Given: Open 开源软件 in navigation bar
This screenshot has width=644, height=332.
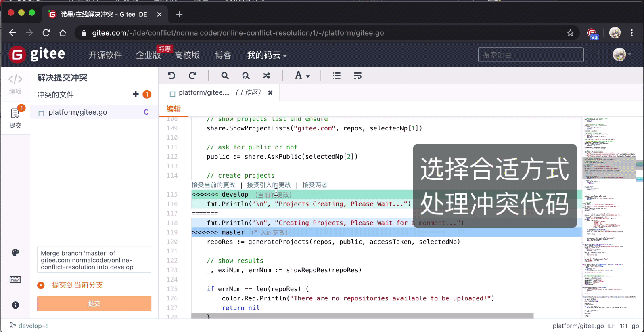Looking at the screenshot, I should coord(105,55).
